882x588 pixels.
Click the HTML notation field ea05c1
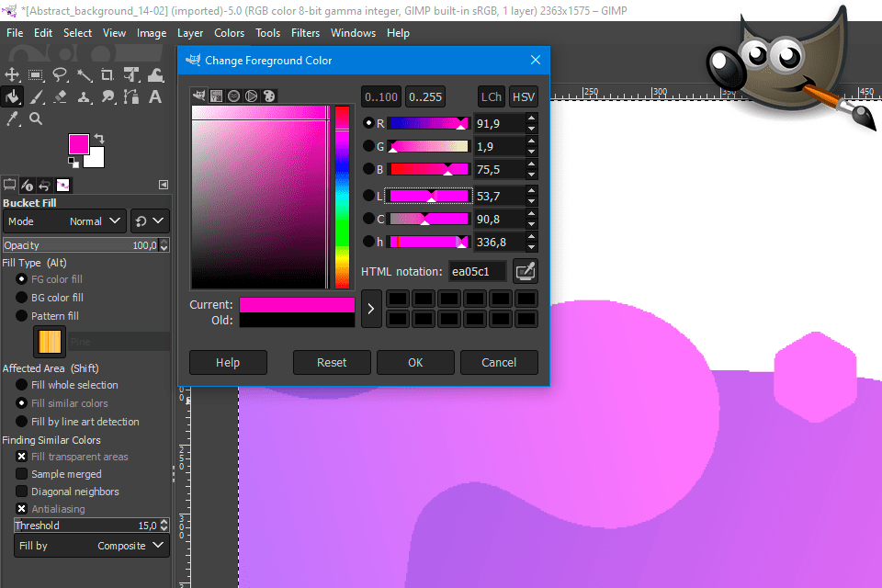click(477, 272)
